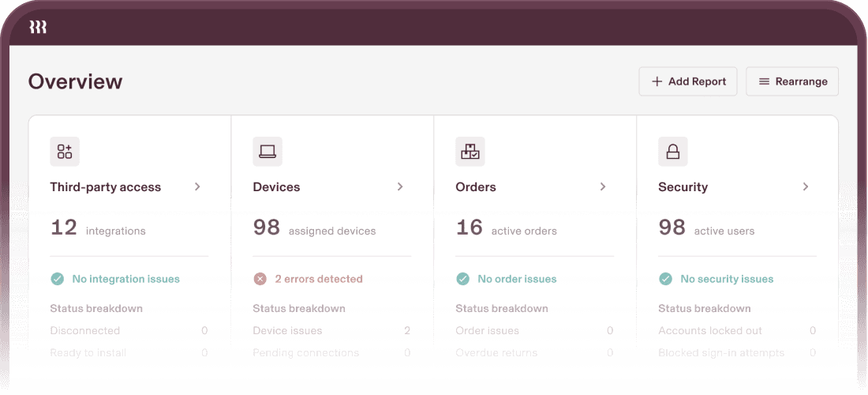The height and width of the screenshot is (395, 868).
Task: Click the Security padlock icon
Action: (673, 152)
